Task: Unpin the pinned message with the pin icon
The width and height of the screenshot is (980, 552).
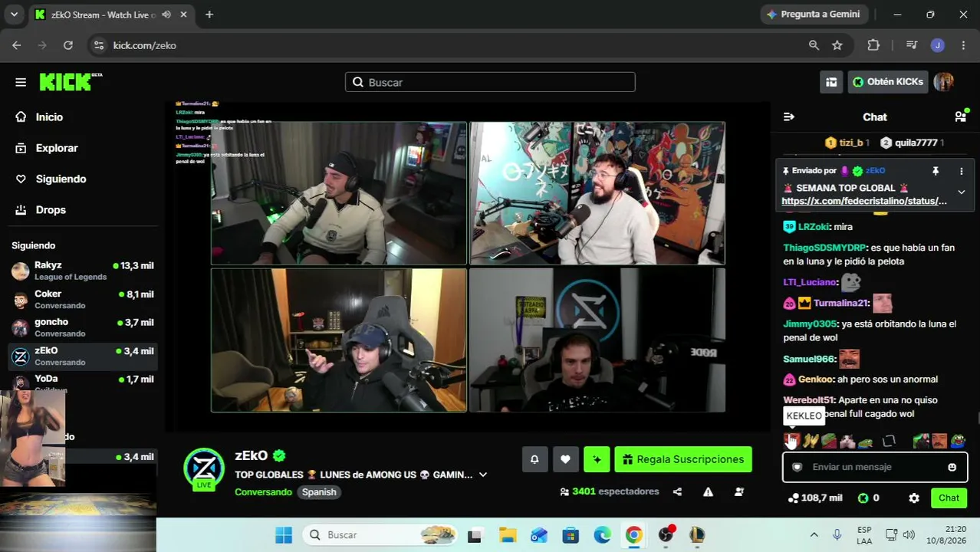Action: (x=936, y=171)
